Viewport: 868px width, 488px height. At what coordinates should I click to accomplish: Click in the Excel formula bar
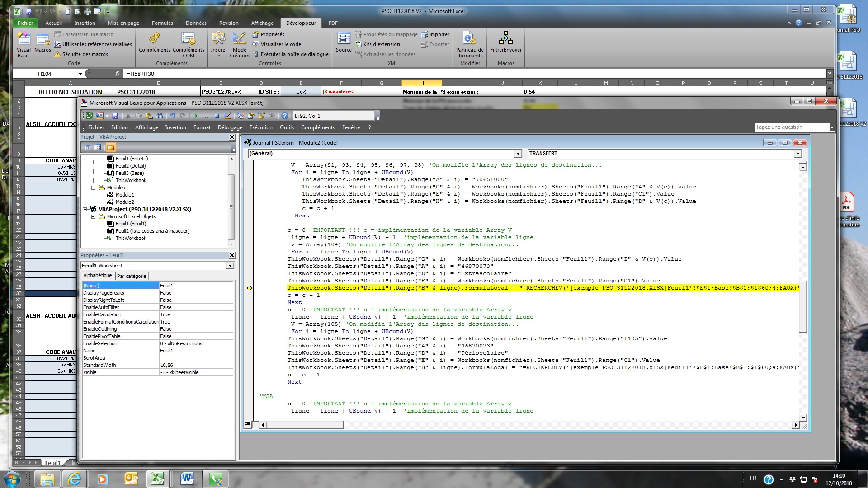[475, 74]
